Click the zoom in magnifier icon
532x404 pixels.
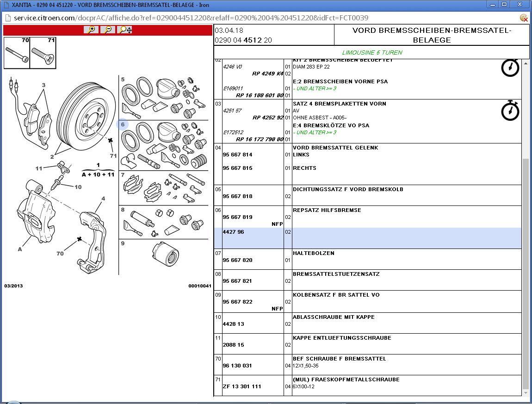[x=91, y=30]
